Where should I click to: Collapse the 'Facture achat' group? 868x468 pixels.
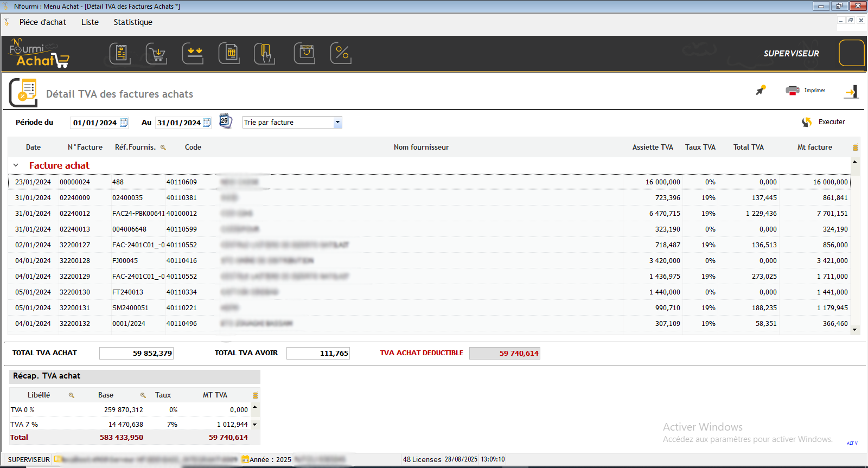click(16, 165)
